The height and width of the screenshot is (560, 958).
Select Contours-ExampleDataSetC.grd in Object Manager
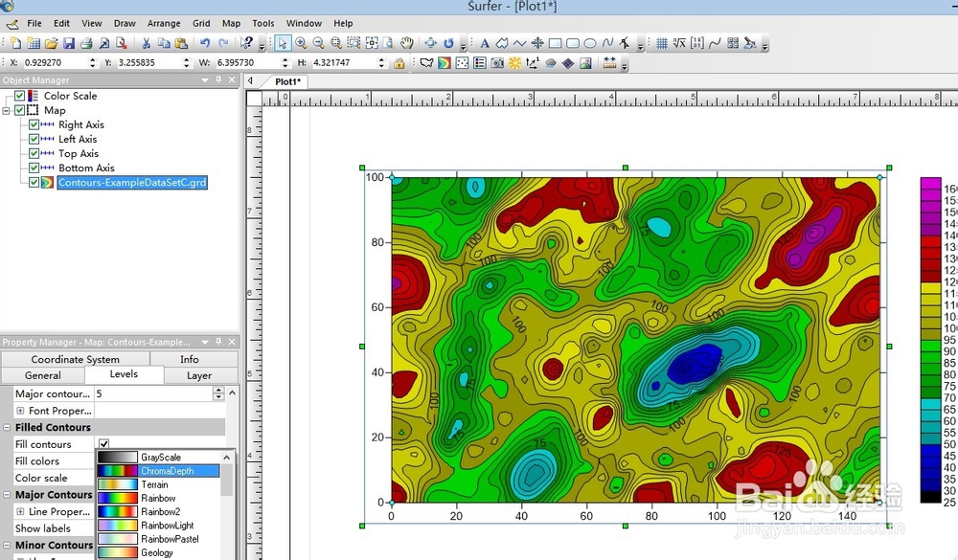(132, 183)
